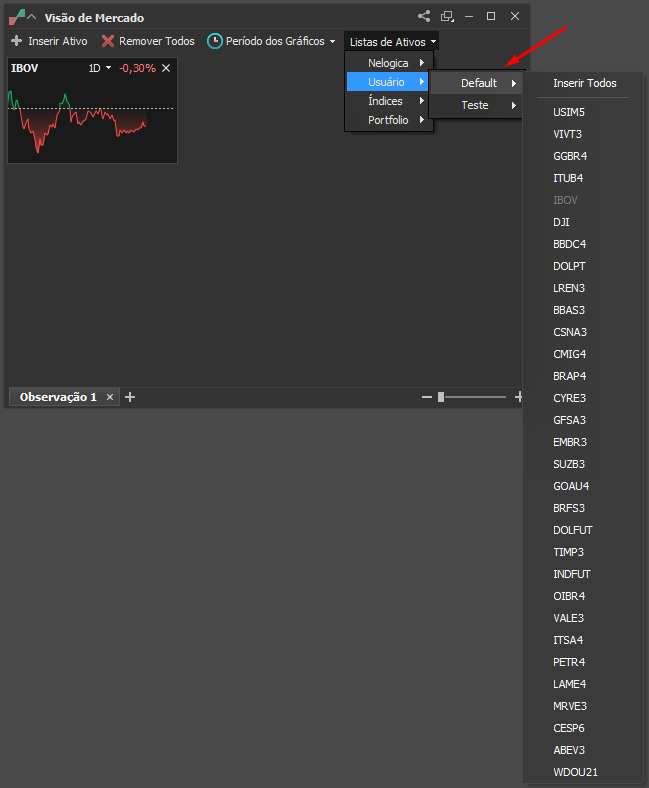
Task: Expand the Nelogica submenu
Action: point(389,63)
